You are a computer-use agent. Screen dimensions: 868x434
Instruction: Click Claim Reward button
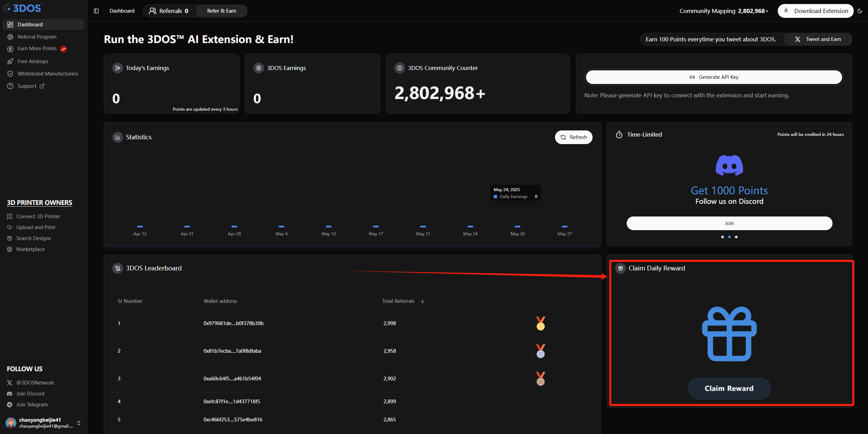[729, 389]
